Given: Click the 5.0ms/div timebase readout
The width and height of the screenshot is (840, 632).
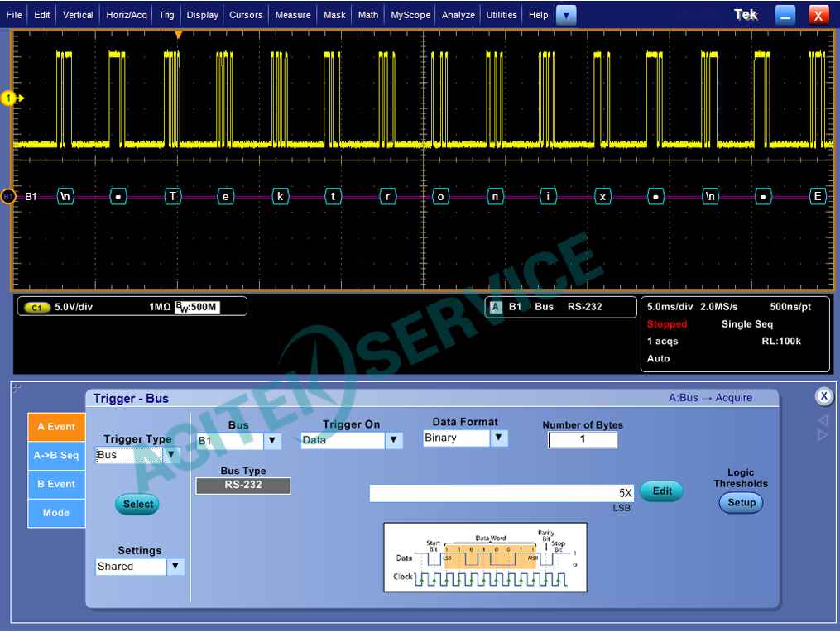Looking at the screenshot, I should (x=670, y=307).
